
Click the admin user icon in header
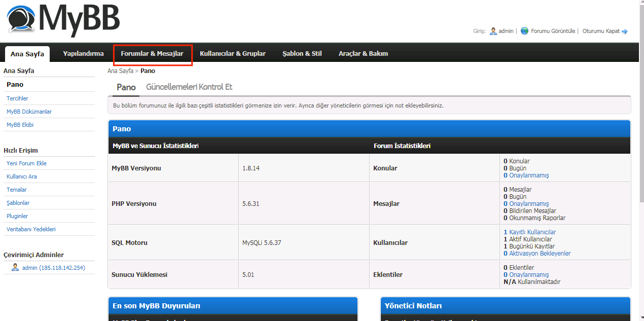coord(493,31)
